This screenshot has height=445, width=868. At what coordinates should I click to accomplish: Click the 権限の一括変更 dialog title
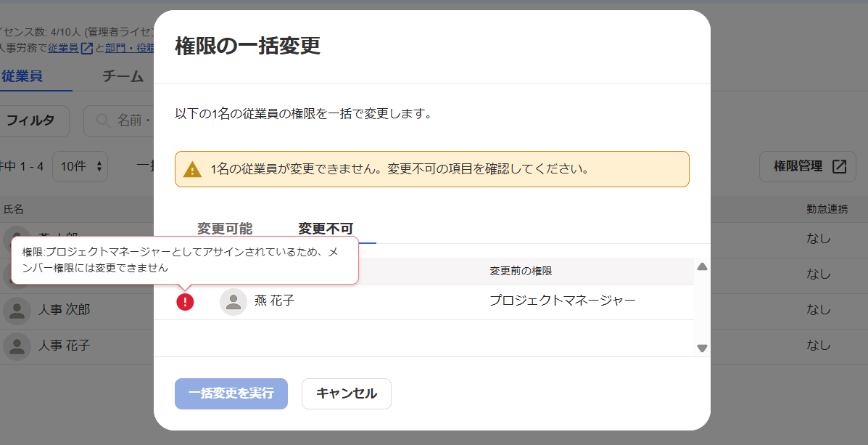247,46
